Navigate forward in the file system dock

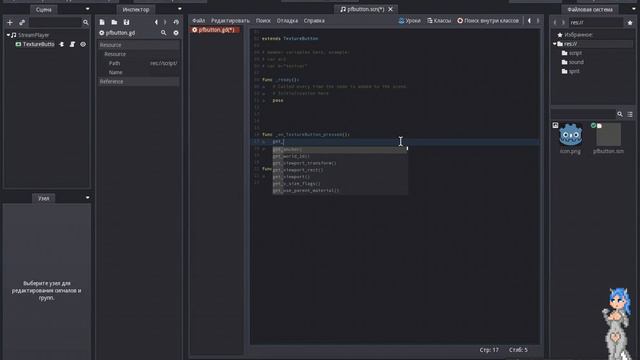563,22
